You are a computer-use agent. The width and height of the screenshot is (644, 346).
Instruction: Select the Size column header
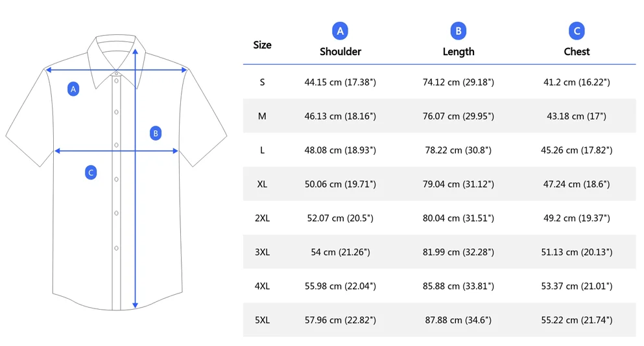coord(262,45)
